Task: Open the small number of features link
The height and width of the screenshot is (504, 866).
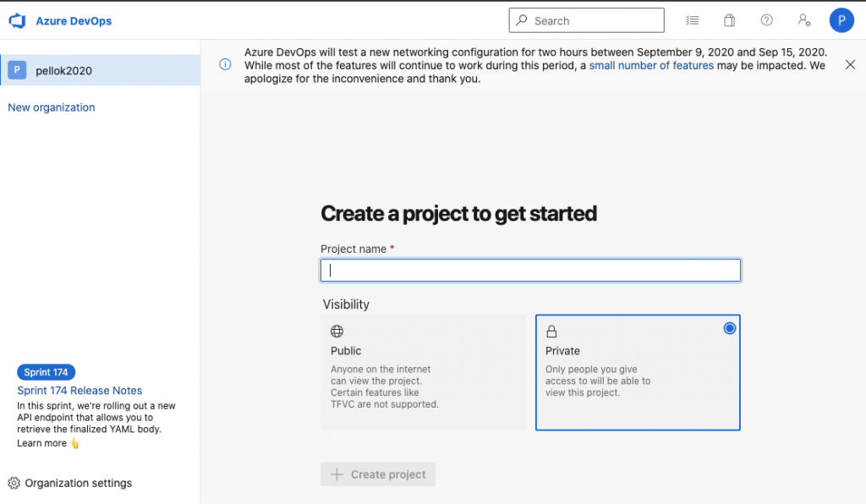Action: [651, 66]
